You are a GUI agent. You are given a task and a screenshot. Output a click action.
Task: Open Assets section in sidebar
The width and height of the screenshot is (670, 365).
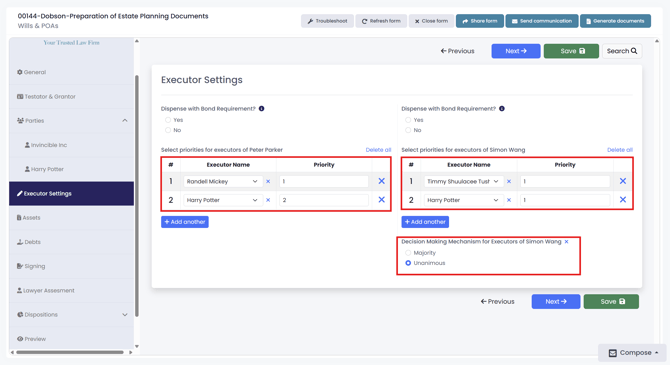(x=71, y=218)
